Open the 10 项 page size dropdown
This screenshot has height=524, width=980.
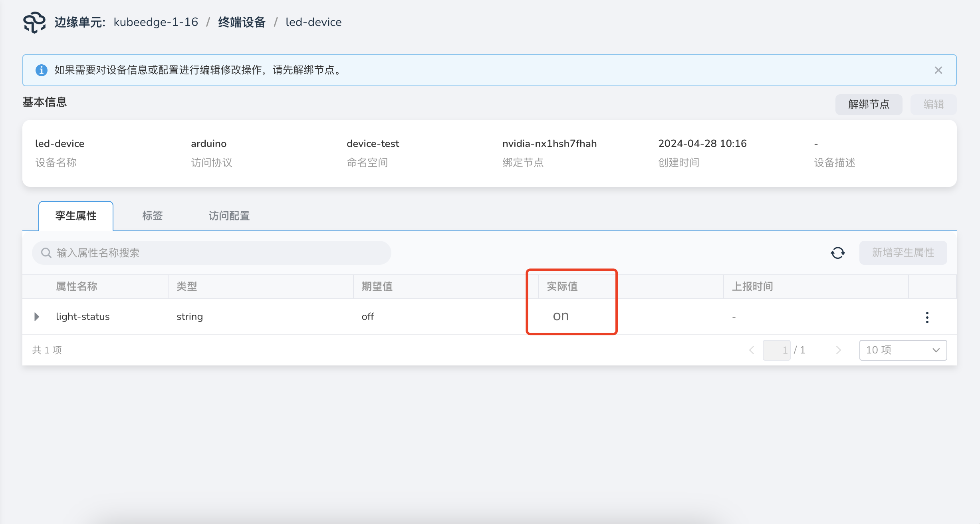pyautogui.click(x=903, y=350)
